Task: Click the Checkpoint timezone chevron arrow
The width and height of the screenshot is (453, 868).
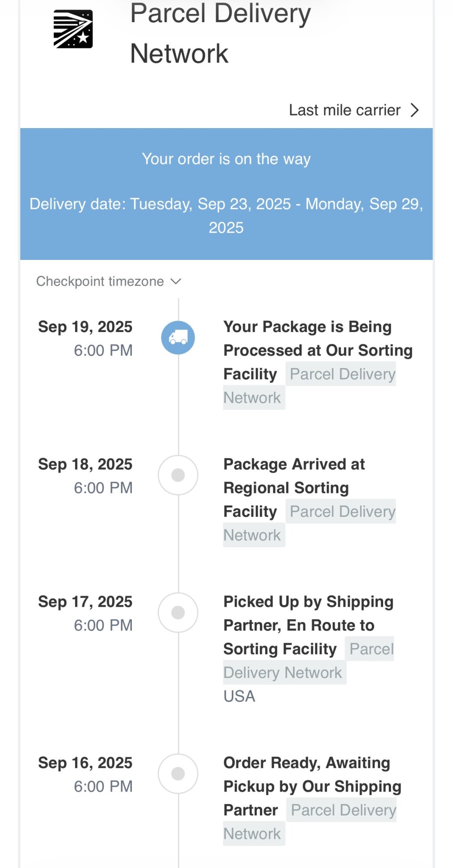Action: (x=176, y=281)
